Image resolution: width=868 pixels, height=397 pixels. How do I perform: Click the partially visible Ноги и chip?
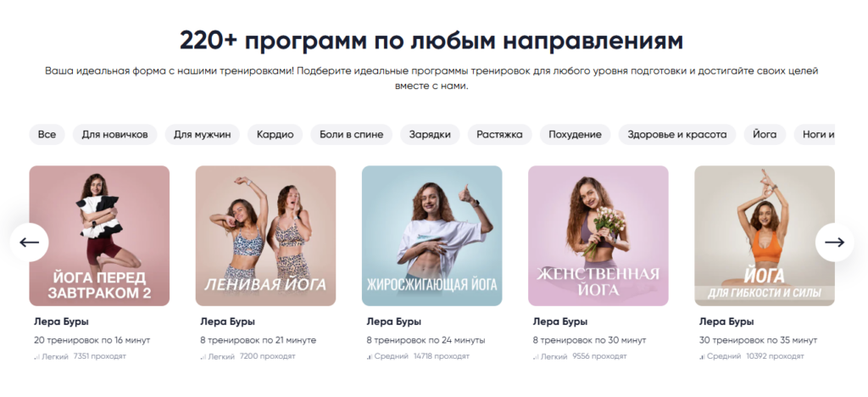[815, 135]
